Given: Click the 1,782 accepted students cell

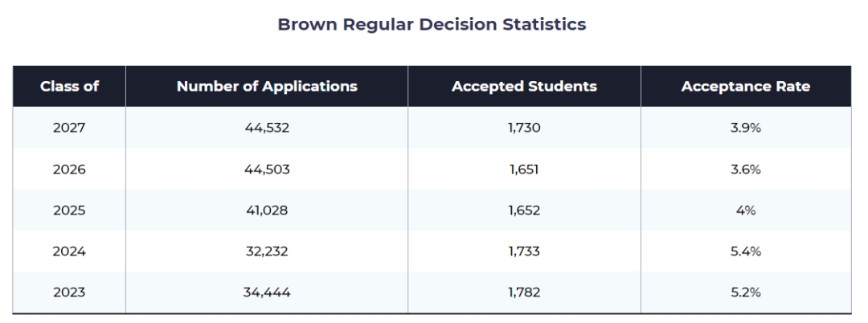Looking at the screenshot, I should (x=524, y=292).
